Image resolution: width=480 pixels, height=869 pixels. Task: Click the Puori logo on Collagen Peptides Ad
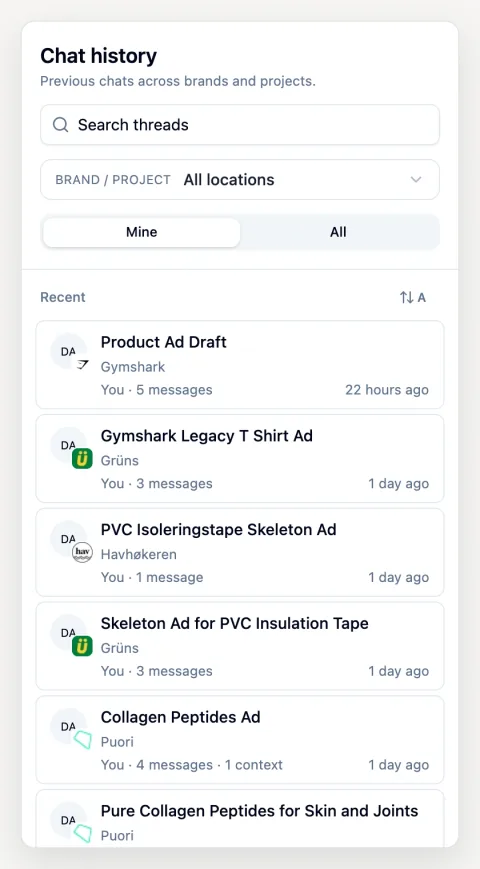click(83, 740)
